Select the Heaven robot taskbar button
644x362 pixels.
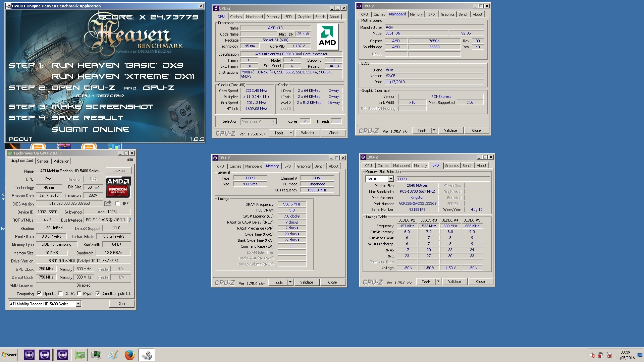click(x=147, y=355)
